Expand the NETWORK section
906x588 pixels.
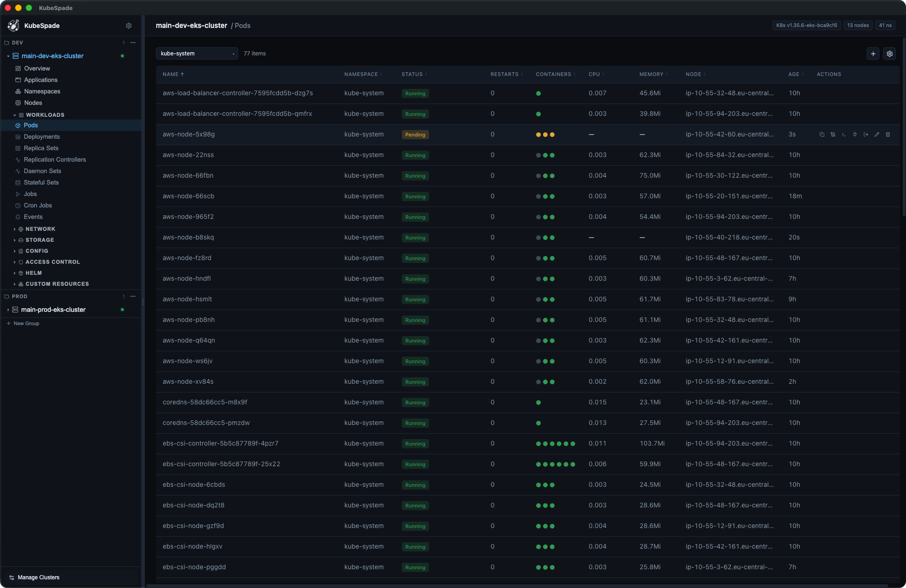[x=15, y=229]
